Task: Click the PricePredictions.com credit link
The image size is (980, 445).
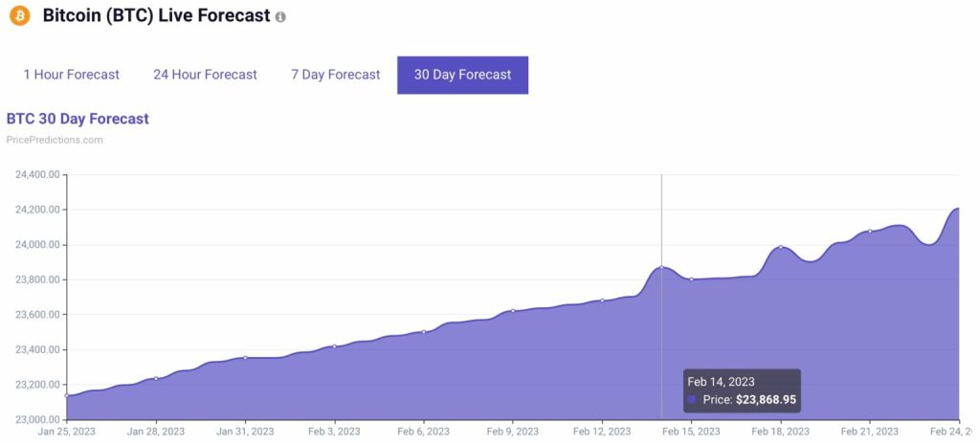Action: pos(55,140)
